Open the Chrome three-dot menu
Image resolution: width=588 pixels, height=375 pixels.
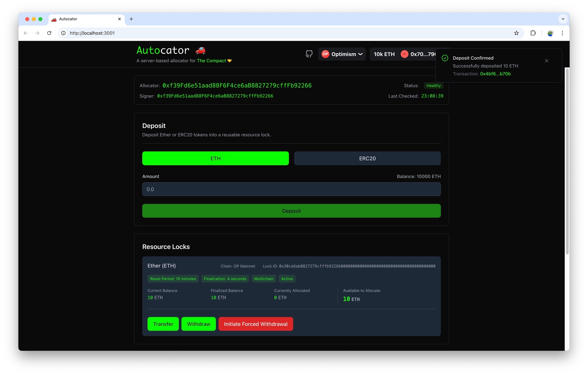point(562,33)
